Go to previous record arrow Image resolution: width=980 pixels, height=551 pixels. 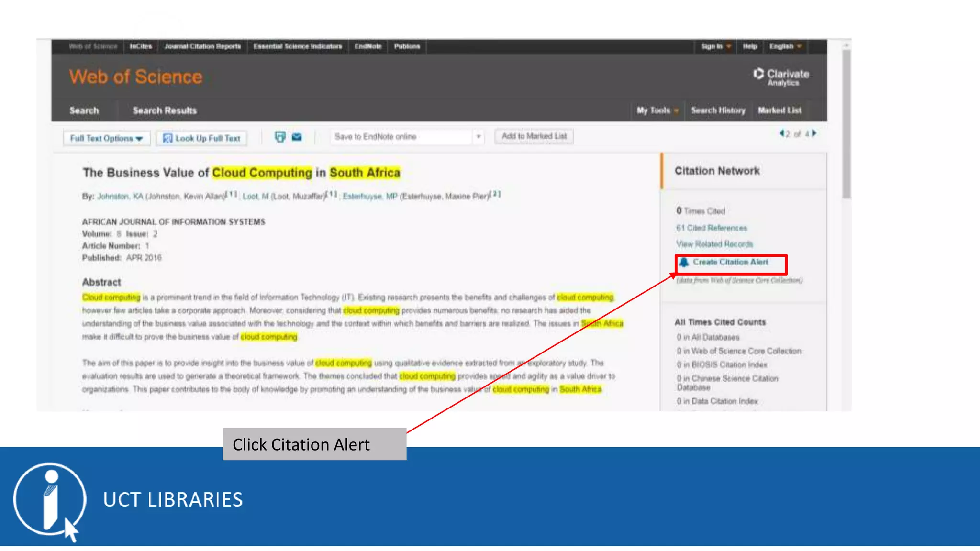tap(781, 133)
